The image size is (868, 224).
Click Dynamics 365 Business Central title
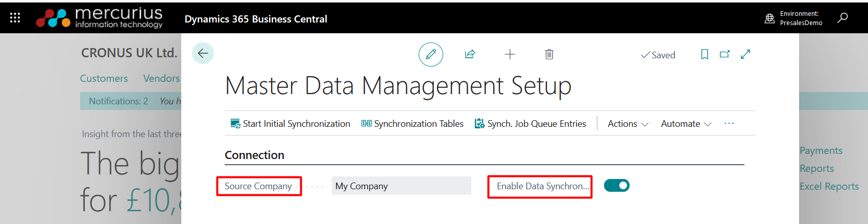[x=256, y=19]
